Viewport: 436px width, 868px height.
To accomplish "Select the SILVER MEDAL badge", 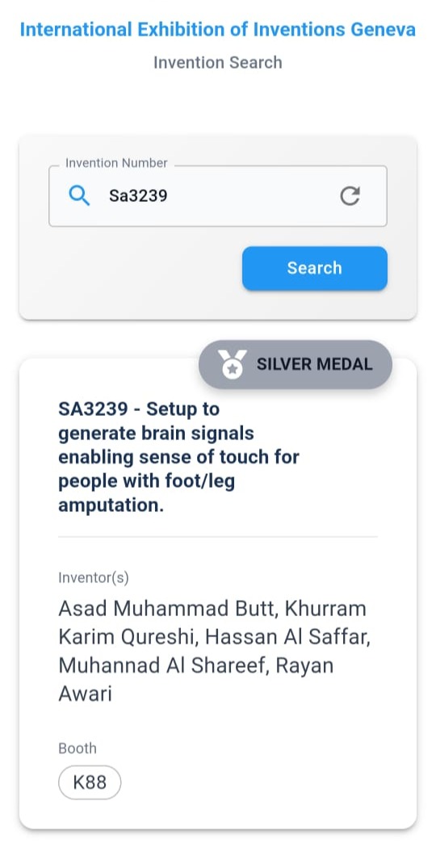I will [296, 364].
